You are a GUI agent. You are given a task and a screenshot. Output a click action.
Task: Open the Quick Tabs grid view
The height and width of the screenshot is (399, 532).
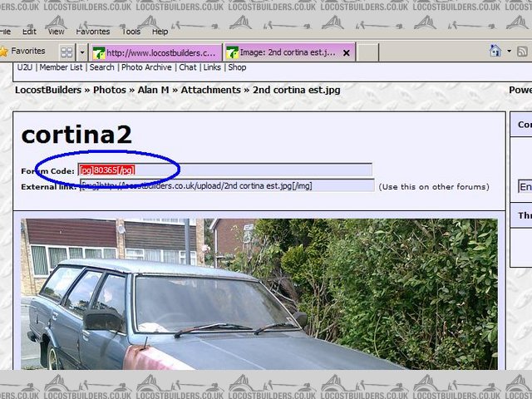(66, 52)
